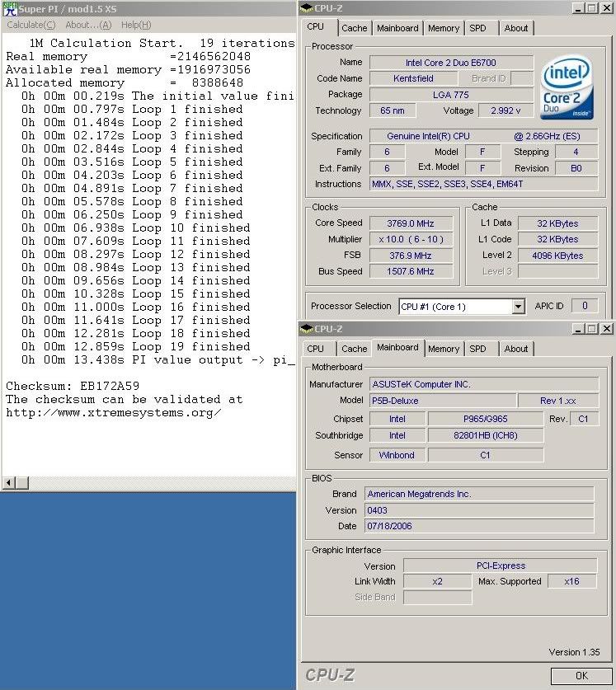Click the BIOS Date field 07/18/2006
616x690 pixels.
tap(479, 526)
